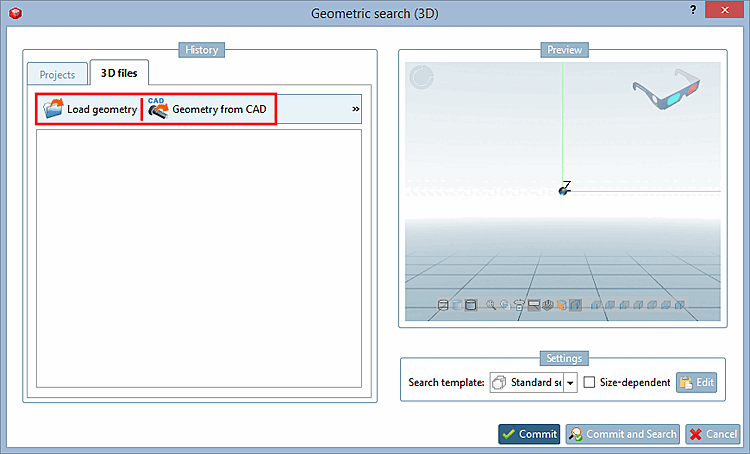Click the section cut icon in preview toolbar
Image resolution: width=750 pixels, height=454 pixels.
tap(548, 305)
